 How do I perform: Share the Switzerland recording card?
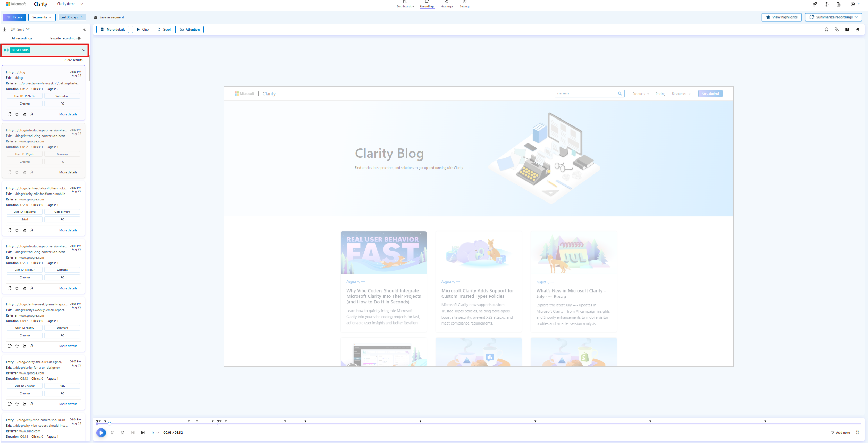tap(24, 114)
